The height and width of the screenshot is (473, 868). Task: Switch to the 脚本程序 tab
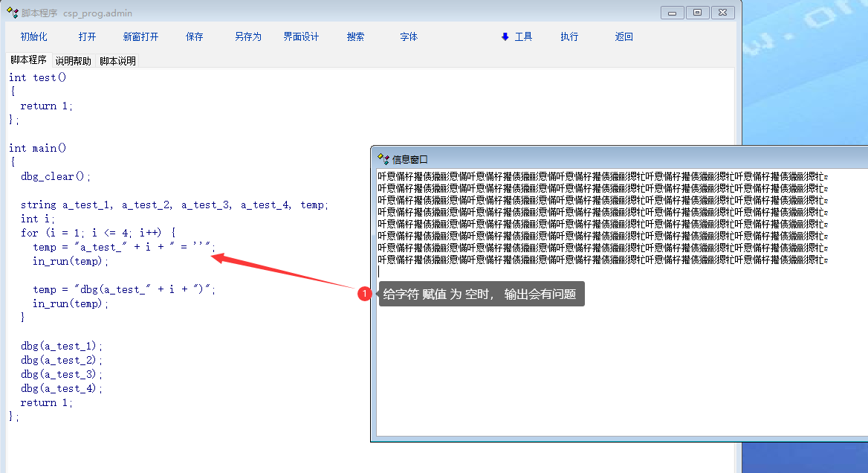[28, 60]
